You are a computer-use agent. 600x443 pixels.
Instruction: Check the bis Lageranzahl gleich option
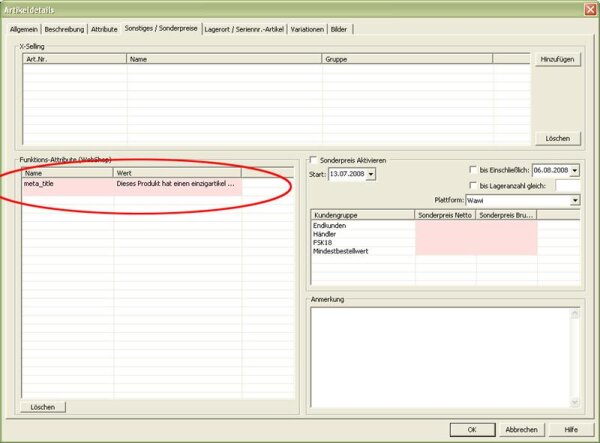point(473,186)
